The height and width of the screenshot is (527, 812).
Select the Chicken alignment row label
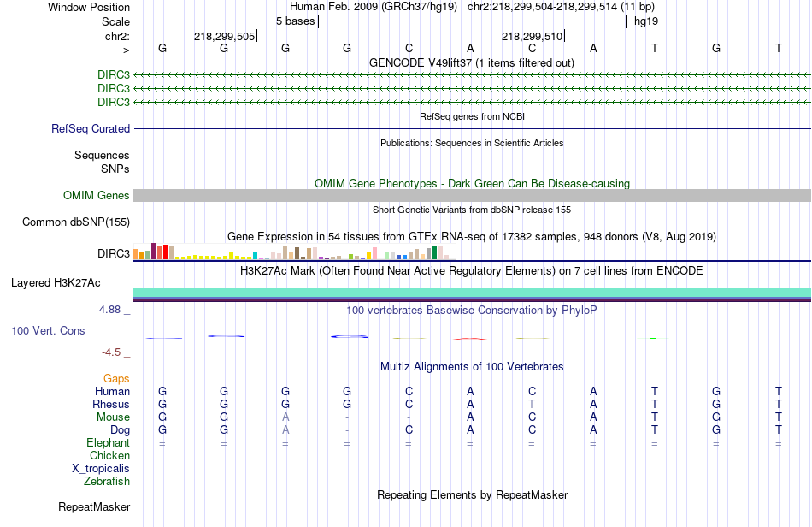pyautogui.click(x=109, y=455)
